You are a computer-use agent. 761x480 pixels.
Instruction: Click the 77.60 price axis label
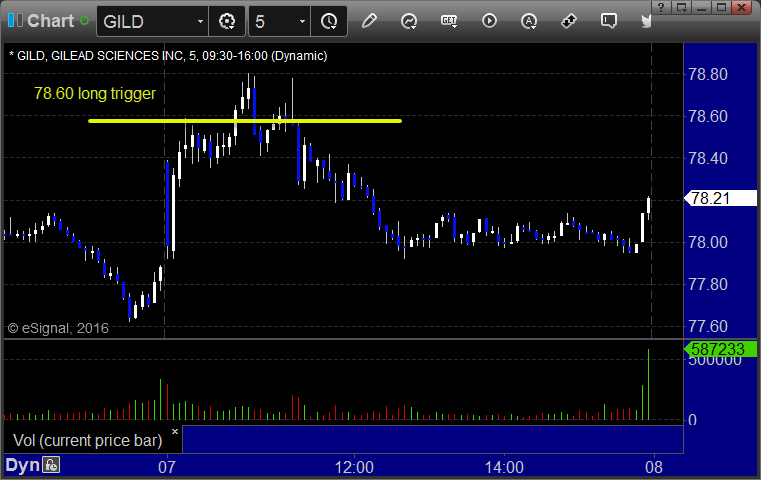coord(708,326)
